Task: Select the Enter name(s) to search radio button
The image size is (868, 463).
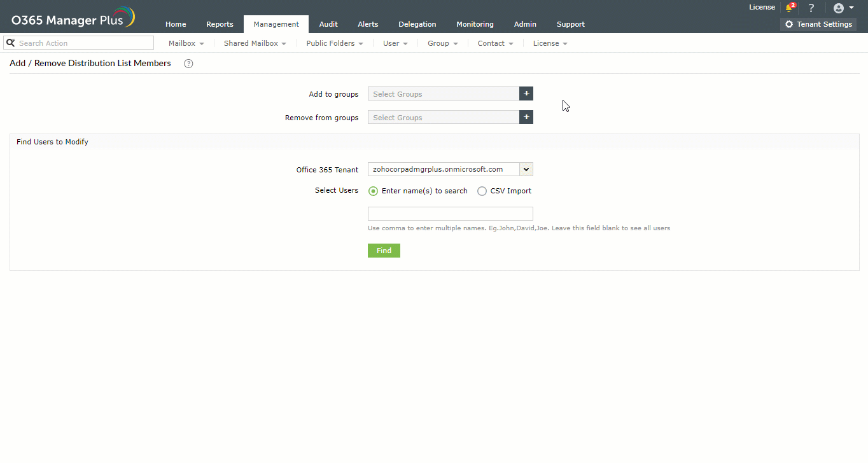Action: click(373, 191)
